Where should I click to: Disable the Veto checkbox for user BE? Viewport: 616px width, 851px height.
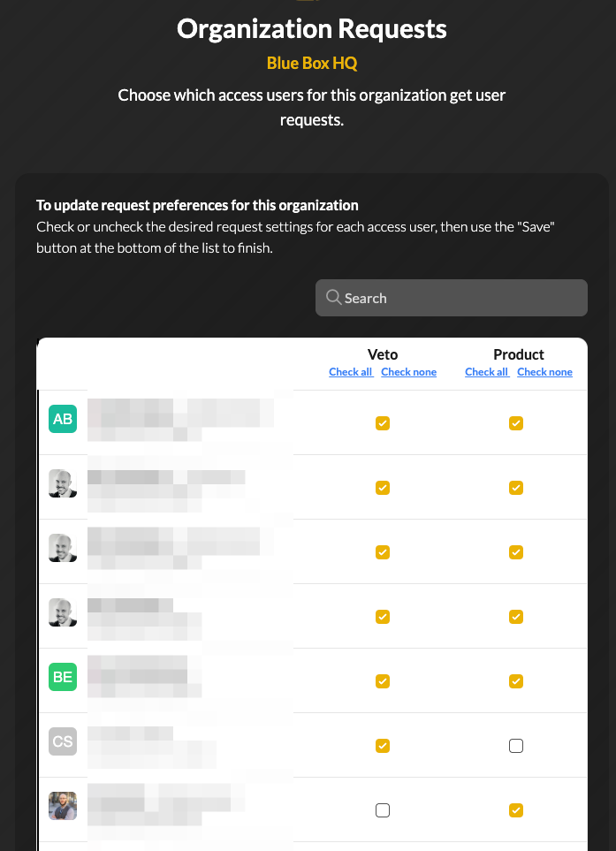[x=383, y=681]
